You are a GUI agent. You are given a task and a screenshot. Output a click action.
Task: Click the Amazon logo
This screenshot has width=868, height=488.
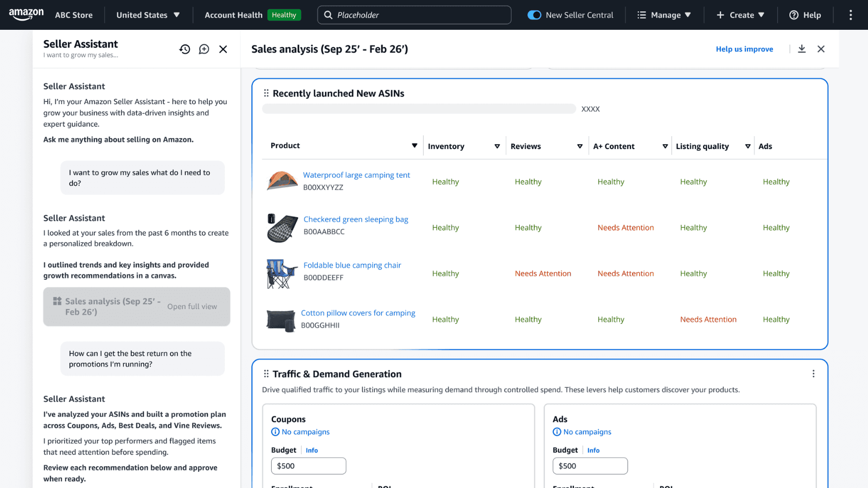(x=26, y=15)
